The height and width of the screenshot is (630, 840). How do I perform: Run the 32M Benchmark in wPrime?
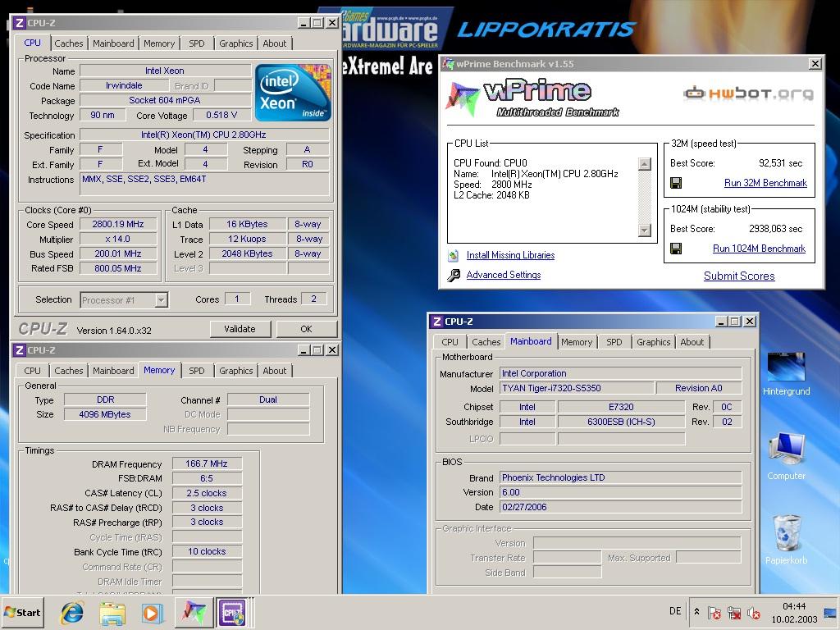pyautogui.click(x=765, y=183)
